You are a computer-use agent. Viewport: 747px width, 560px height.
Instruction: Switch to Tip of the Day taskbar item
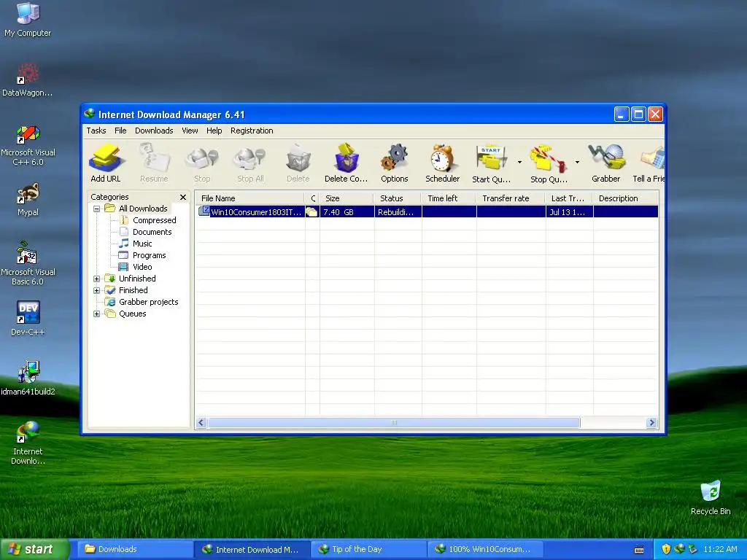368,549
